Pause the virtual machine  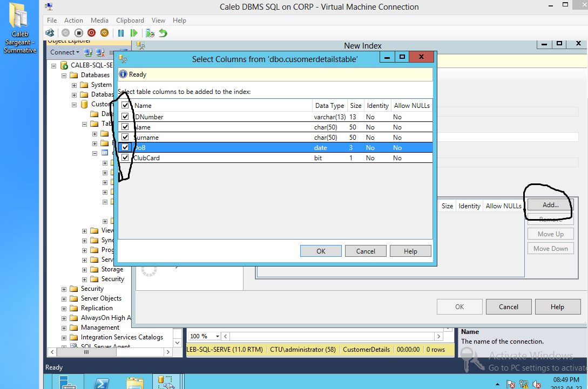click(121, 33)
